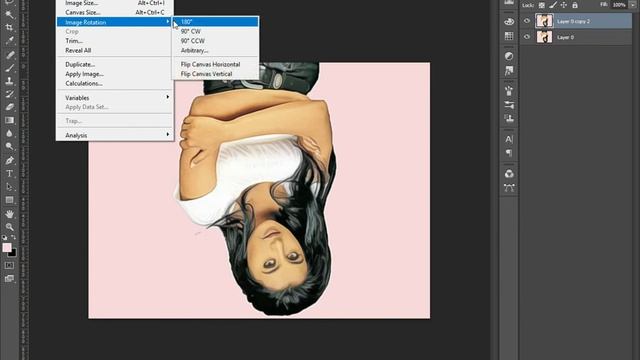Open the Swatches panel icon
The height and width of the screenshot is (360, 640).
[509, 36]
